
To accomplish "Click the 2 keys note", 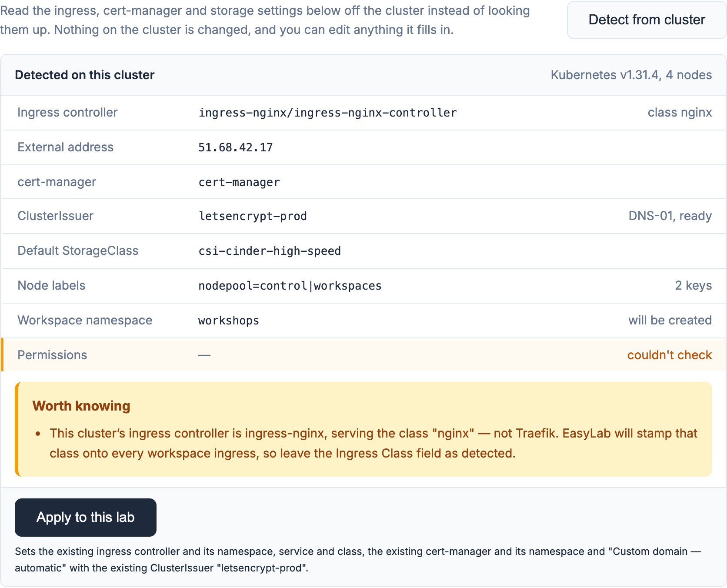I will (693, 285).
